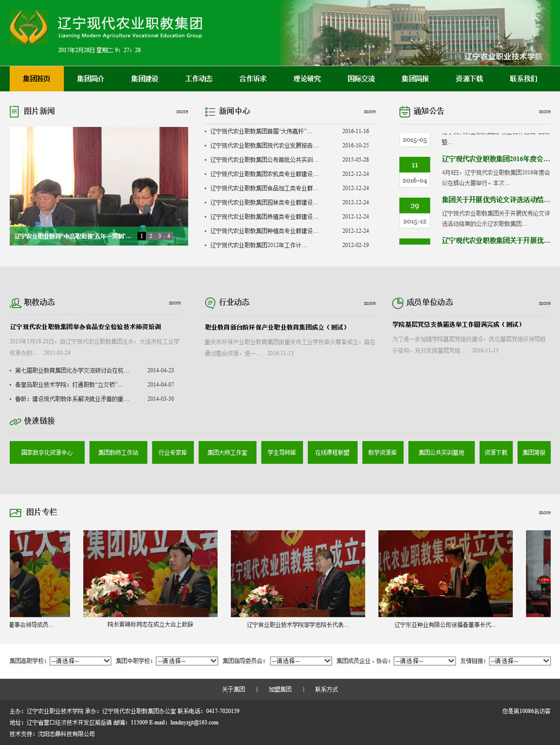Click more link beside 行业动态
The width and height of the screenshot is (560, 745).
pos(370,303)
